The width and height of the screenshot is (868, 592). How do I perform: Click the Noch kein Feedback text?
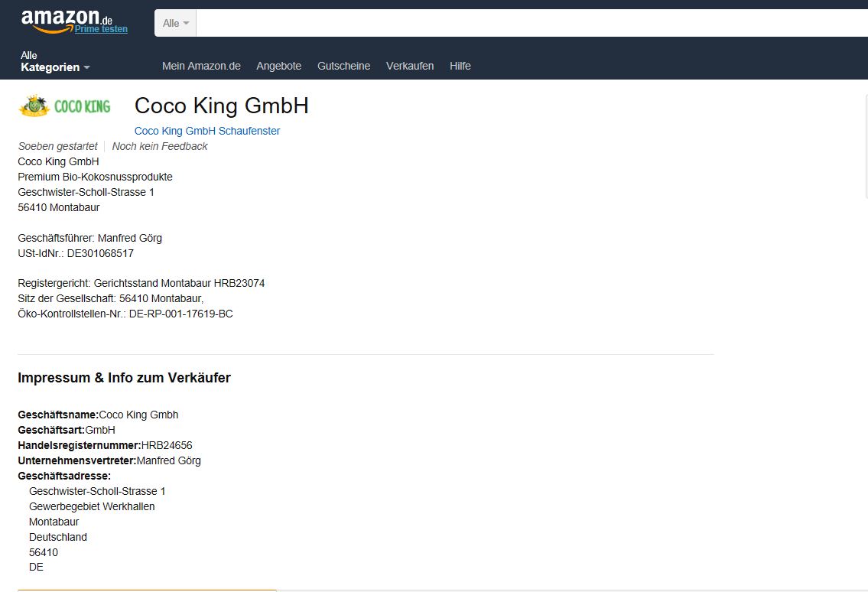coord(159,146)
